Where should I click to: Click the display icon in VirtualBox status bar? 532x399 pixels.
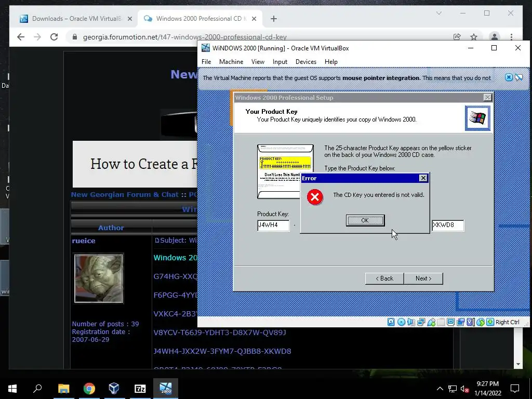click(x=450, y=322)
